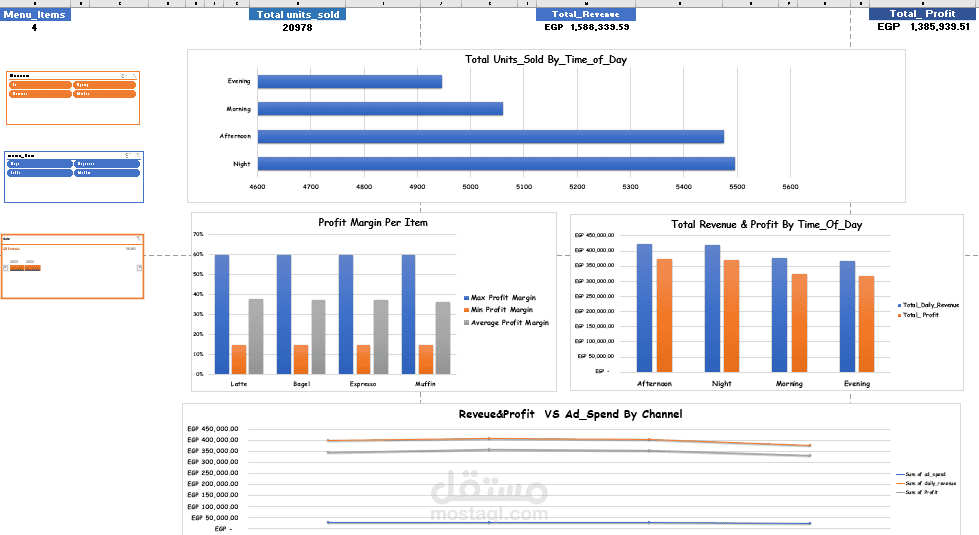Click the timeline's right scroll arrow
979x535 pixels.
tap(139, 268)
